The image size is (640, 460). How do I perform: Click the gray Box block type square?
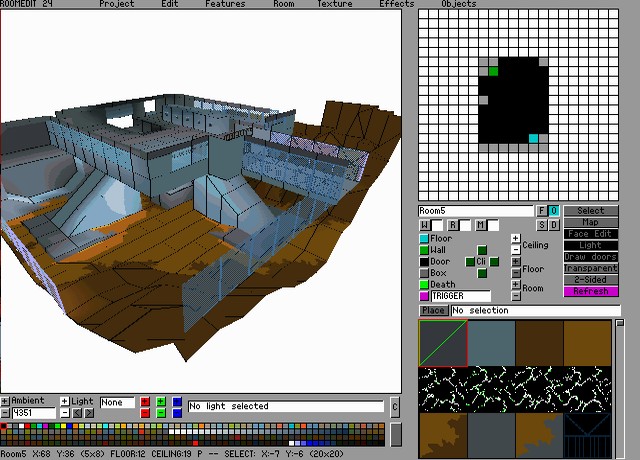(424, 273)
